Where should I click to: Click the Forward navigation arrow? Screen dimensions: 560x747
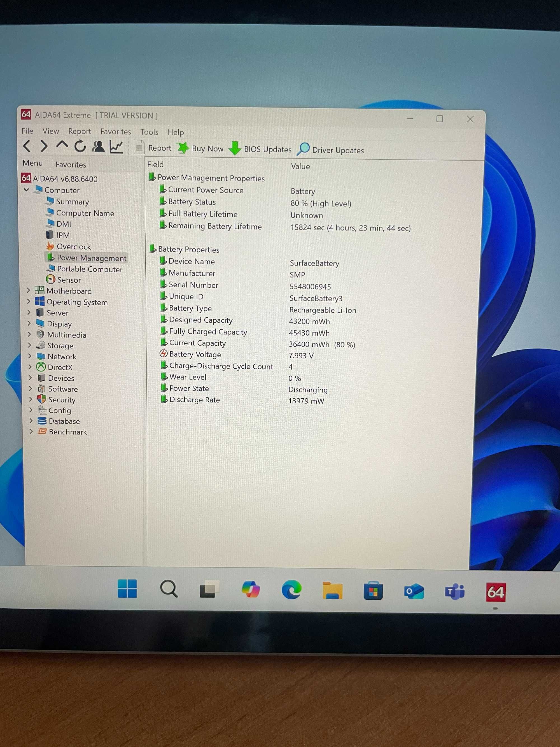click(44, 146)
